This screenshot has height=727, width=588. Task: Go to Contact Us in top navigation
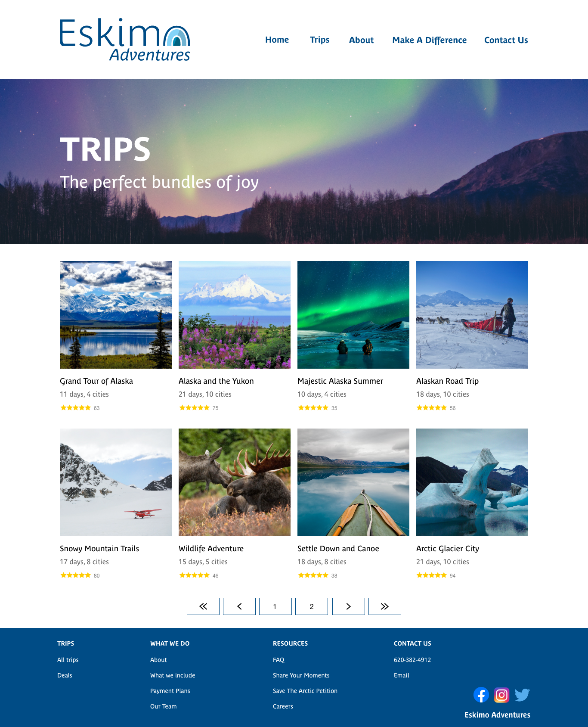coord(506,40)
